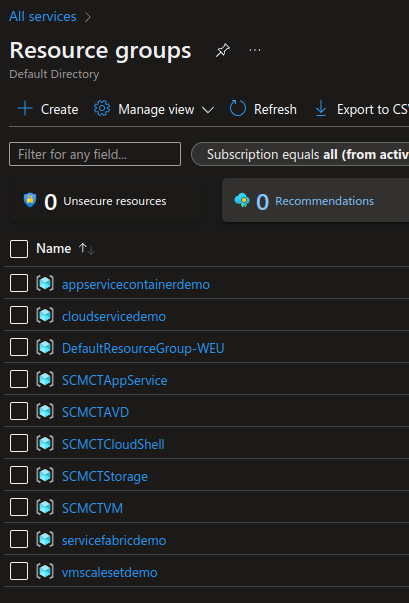Image resolution: width=409 pixels, height=603 pixels.
Task: Open the Subscription equals all filter
Action: coord(300,154)
